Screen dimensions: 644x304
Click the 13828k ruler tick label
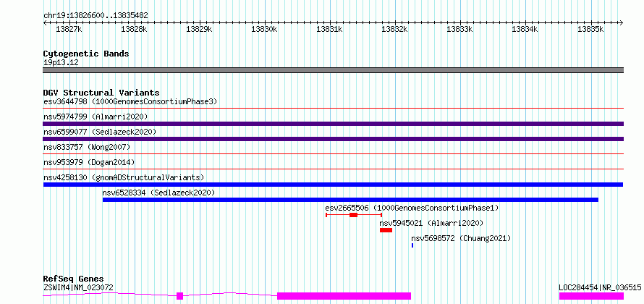(134, 29)
